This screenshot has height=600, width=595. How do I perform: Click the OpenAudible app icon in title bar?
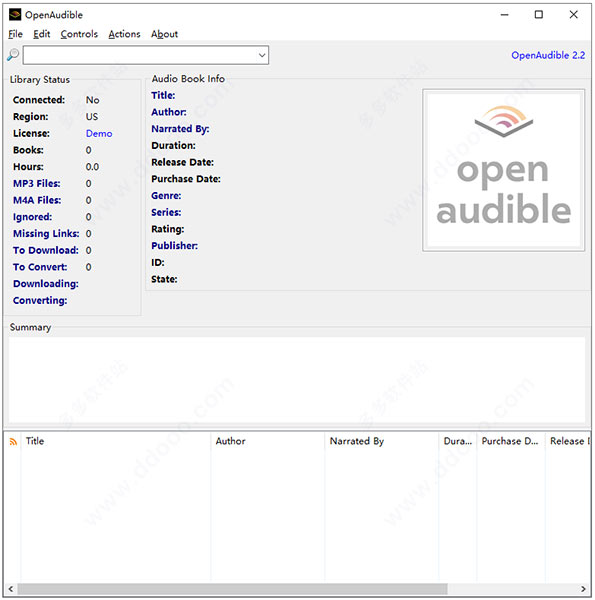pyautogui.click(x=15, y=15)
